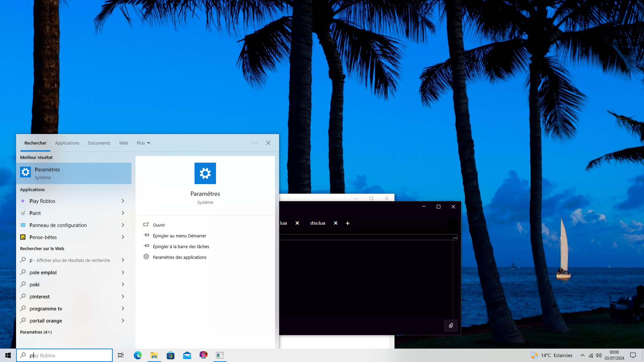Expand Panneau de configuration chevron
Image resolution: width=644 pixels, height=362 pixels.
click(x=123, y=225)
